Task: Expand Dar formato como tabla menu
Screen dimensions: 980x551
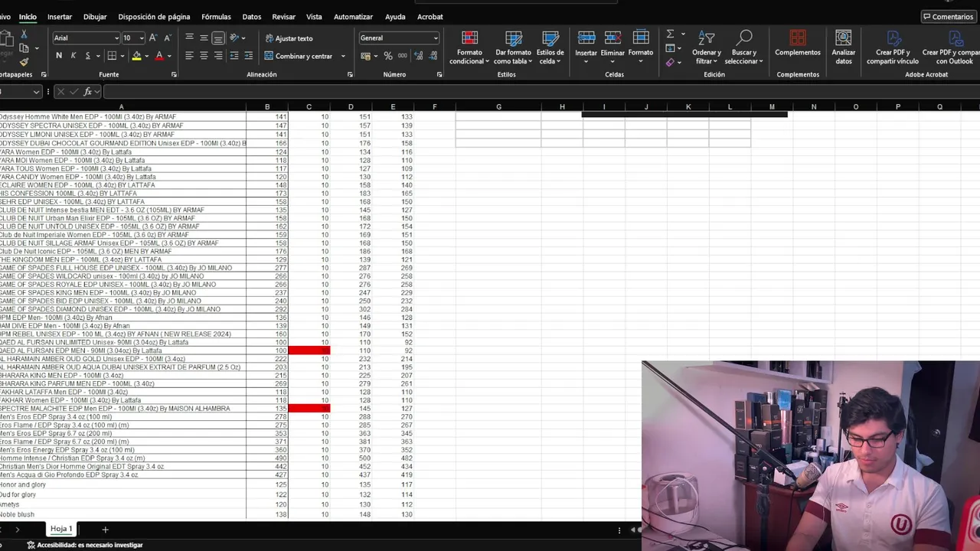Action: click(513, 47)
